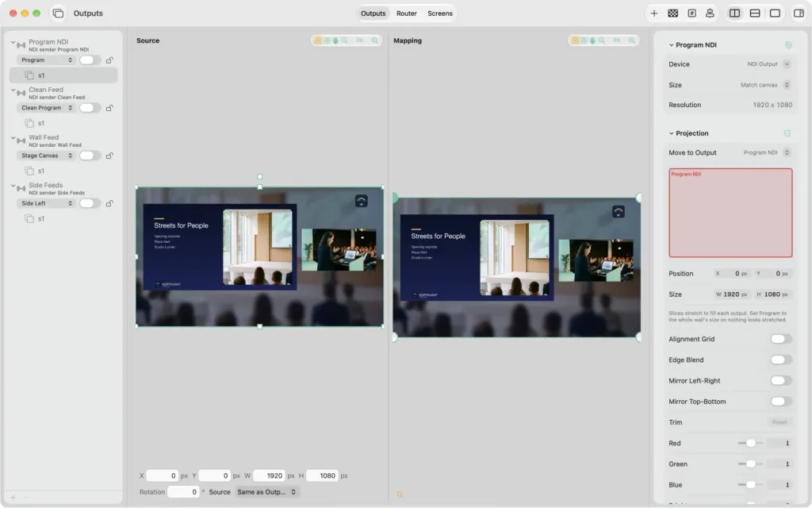The image size is (812, 508).
Task: Click the lock icon for Wall Feed output
Action: point(109,156)
